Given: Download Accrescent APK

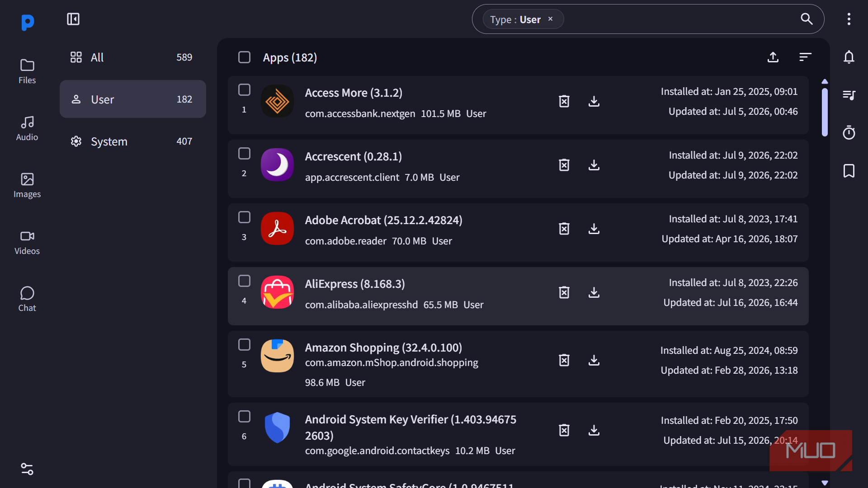Looking at the screenshot, I should pos(594,165).
